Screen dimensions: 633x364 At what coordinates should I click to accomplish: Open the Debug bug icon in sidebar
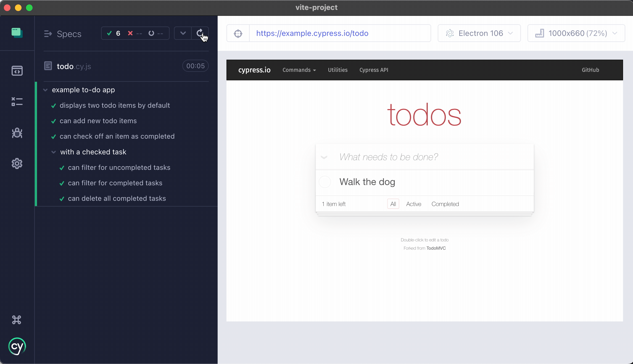coord(17,133)
